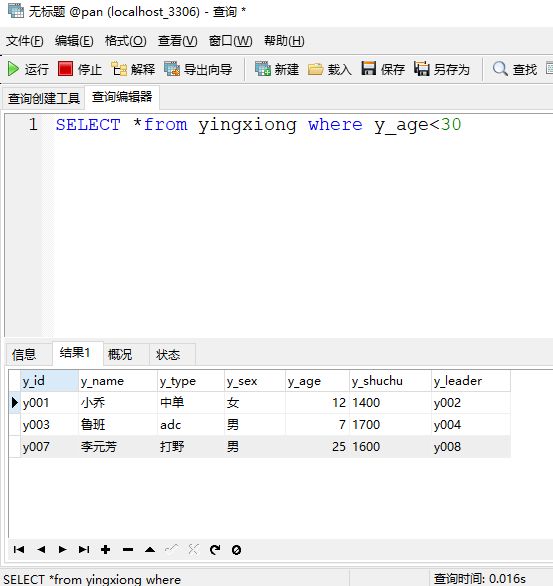
Task: Refresh results with the circular arrow icon
Action: point(215,549)
